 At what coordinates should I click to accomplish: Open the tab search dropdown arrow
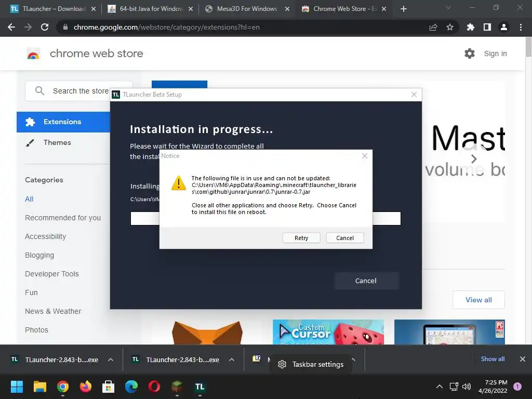[448, 7]
